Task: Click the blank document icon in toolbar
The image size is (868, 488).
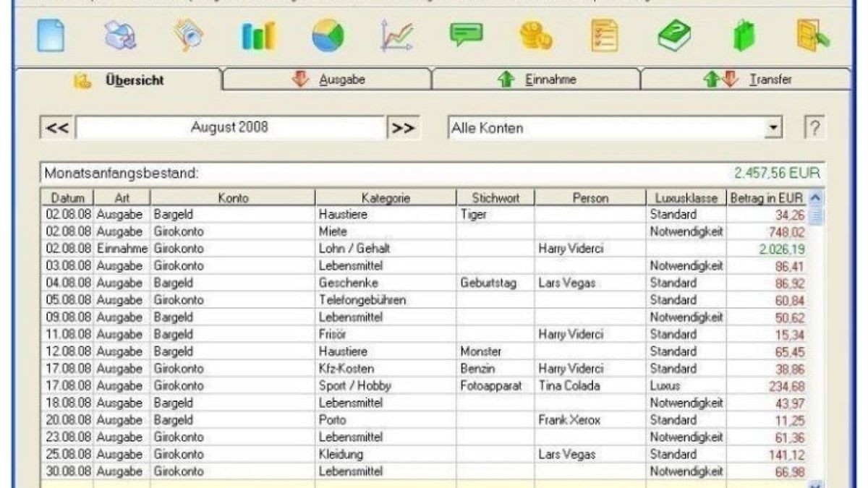Action: (x=51, y=36)
